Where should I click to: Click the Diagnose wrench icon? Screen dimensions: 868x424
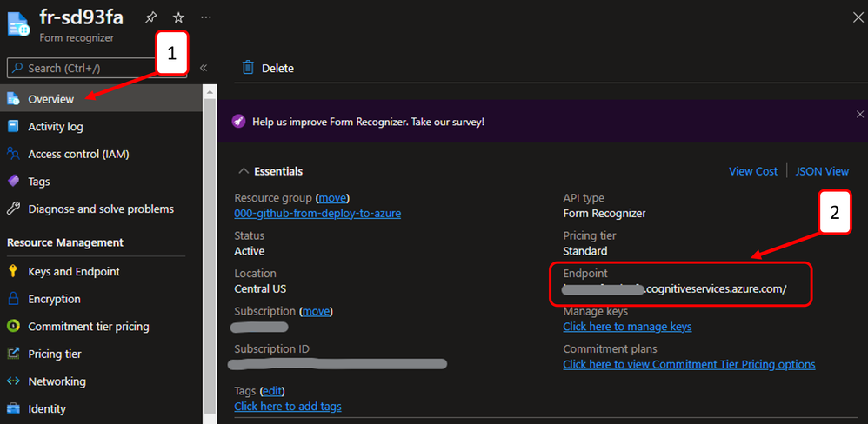(13, 209)
